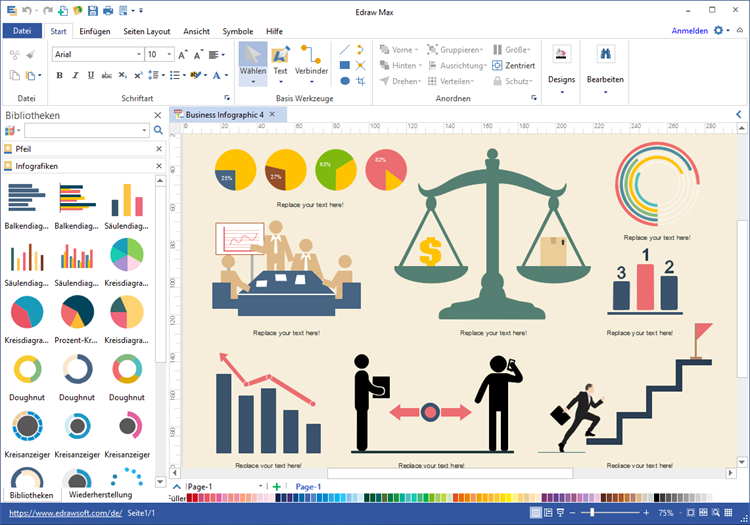Click the print icon in quick access toolbar
Screen dimensions: 750x525
tap(108, 10)
